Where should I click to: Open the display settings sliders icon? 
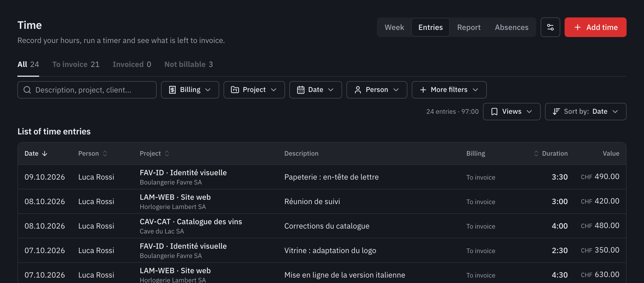(550, 27)
